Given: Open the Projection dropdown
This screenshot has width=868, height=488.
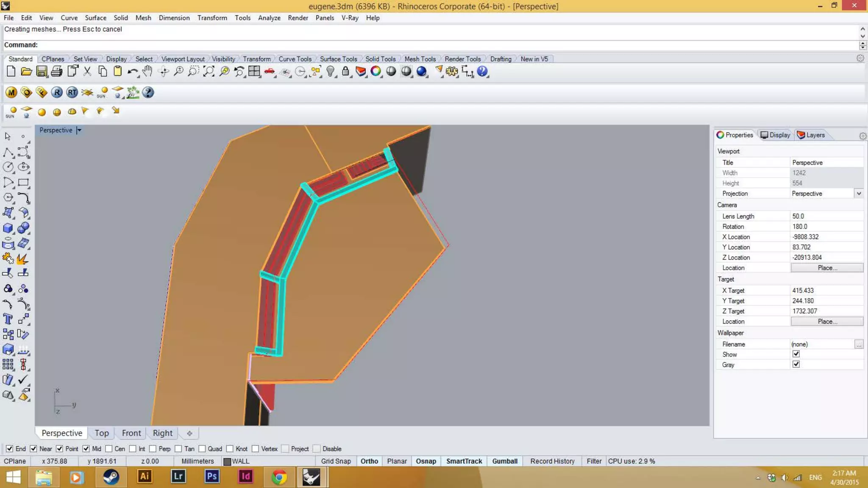Looking at the screenshot, I should [x=859, y=194].
